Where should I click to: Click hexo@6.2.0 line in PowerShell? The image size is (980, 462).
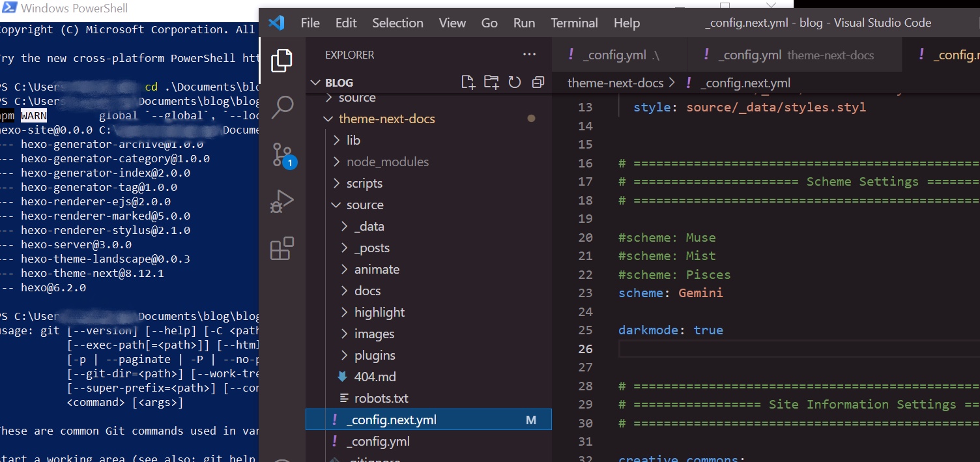(53, 287)
